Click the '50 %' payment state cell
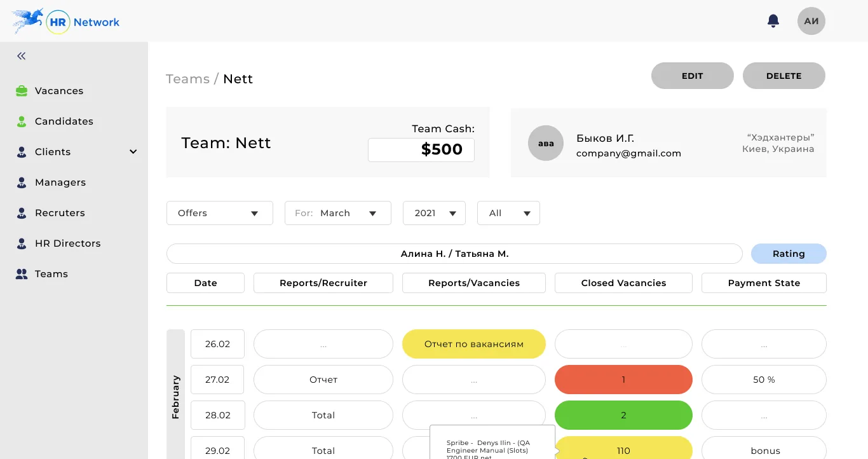 (x=764, y=380)
